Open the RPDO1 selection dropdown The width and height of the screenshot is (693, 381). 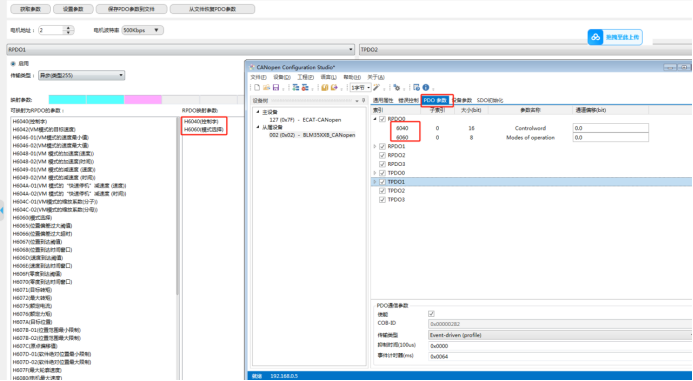pyautogui.click(x=180, y=50)
